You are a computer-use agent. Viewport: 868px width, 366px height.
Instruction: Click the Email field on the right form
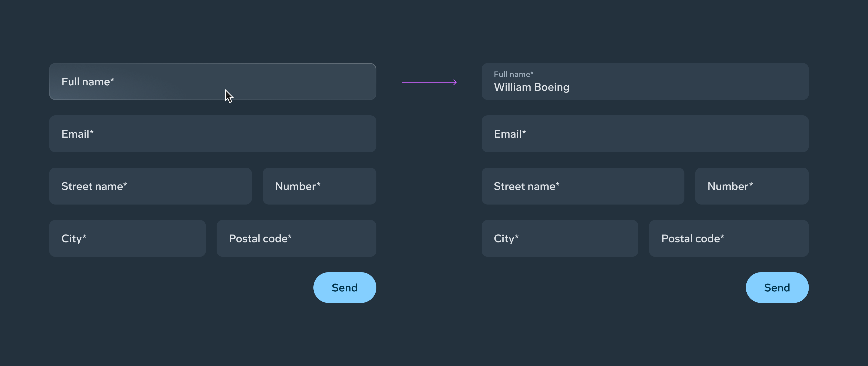click(x=645, y=134)
